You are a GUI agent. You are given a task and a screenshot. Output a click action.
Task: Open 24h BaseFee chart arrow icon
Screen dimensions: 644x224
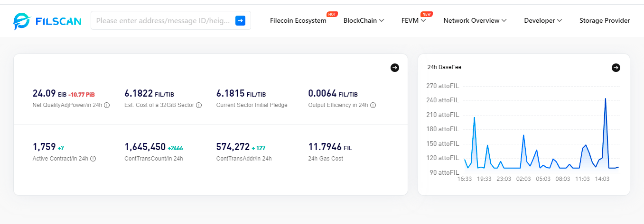point(616,68)
